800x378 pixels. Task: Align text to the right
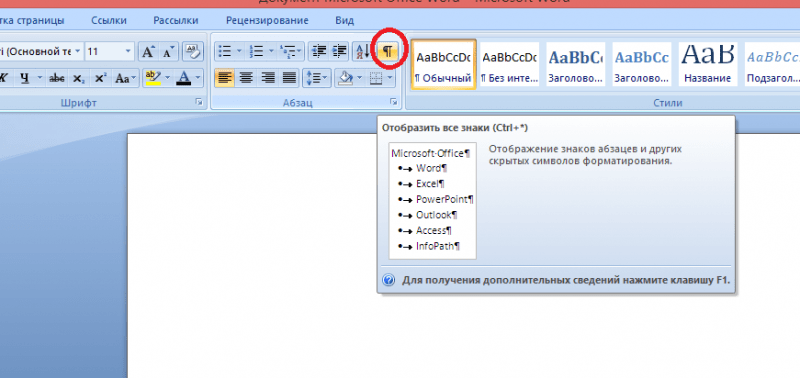(x=267, y=78)
